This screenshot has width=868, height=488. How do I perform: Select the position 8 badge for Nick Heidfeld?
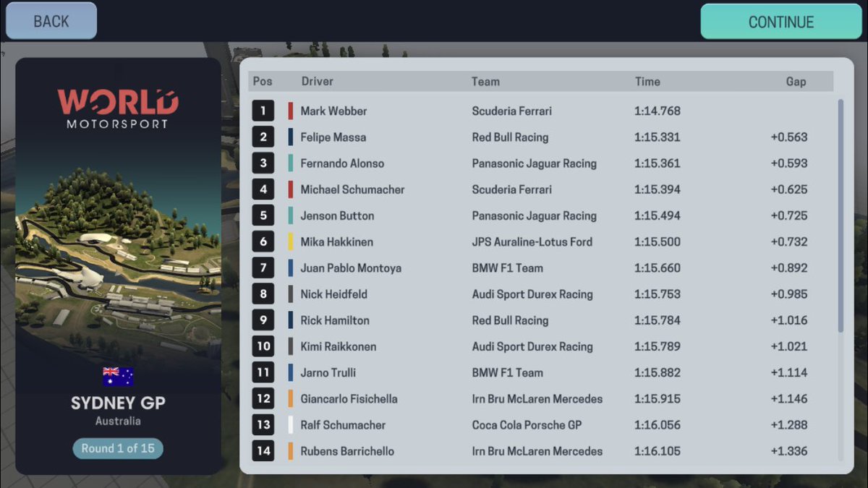coord(263,294)
